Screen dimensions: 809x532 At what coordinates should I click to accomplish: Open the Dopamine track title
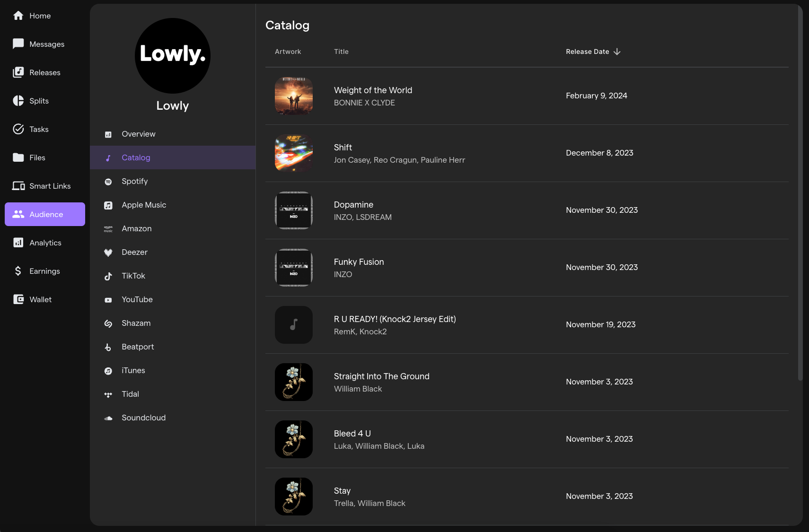pyautogui.click(x=353, y=205)
